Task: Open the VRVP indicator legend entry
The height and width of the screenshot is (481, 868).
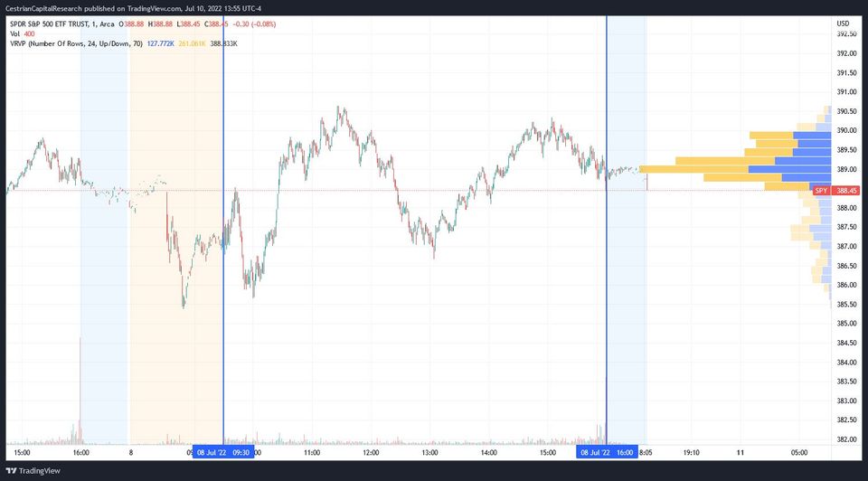Action: [x=76, y=43]
